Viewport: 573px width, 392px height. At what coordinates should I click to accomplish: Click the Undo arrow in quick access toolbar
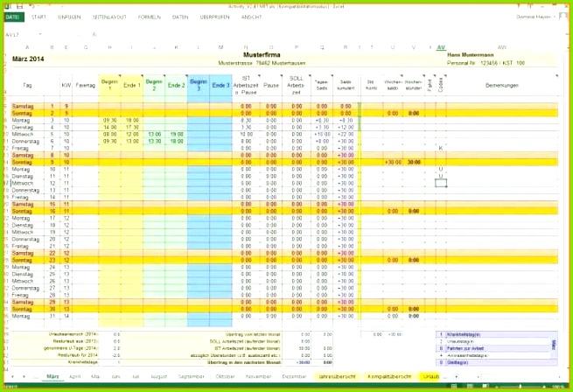31,7
